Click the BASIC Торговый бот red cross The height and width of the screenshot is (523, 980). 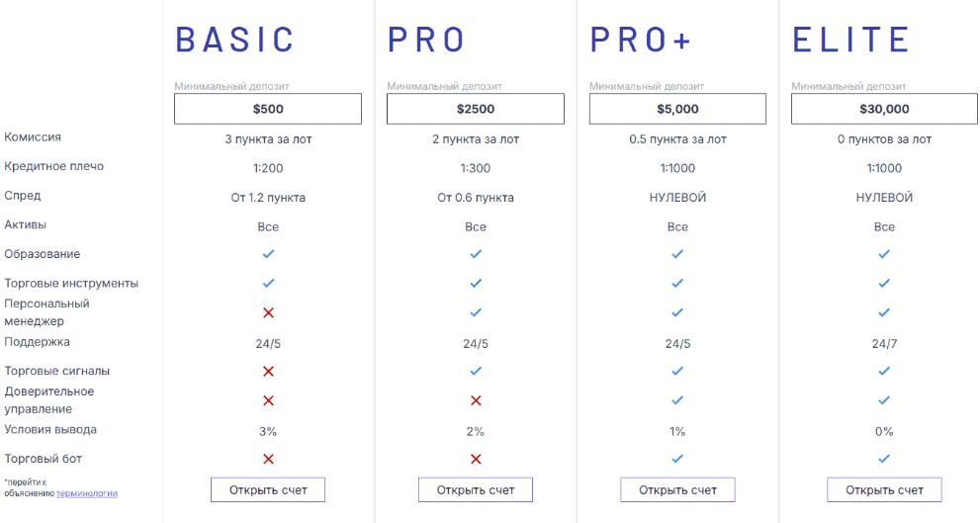pos(268,459)
